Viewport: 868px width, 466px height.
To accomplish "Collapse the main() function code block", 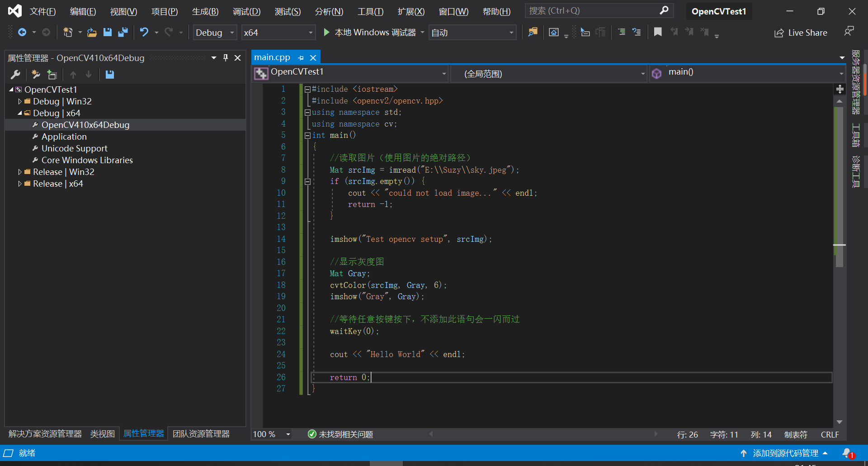I will (307, 136).
